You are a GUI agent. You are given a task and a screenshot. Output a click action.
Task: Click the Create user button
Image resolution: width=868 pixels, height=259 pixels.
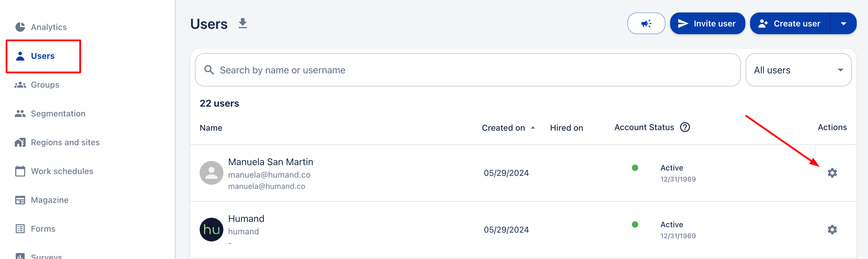click(x=790, y=23)
